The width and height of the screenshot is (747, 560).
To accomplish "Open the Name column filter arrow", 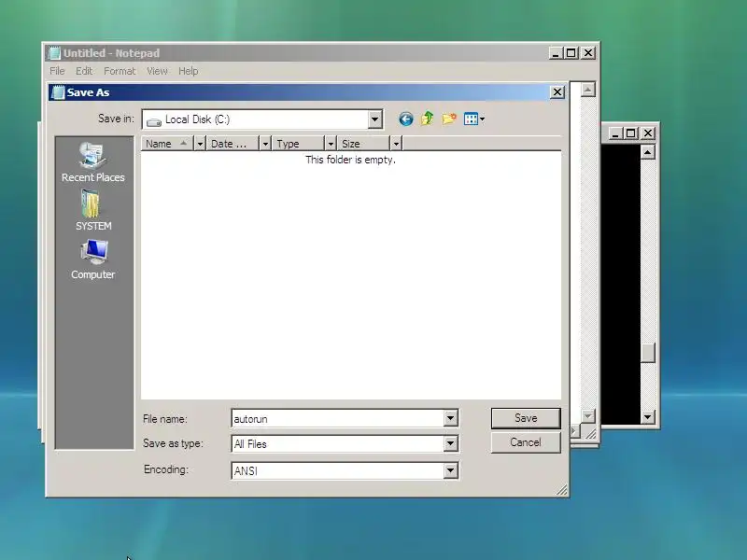I will pos(200,144).
